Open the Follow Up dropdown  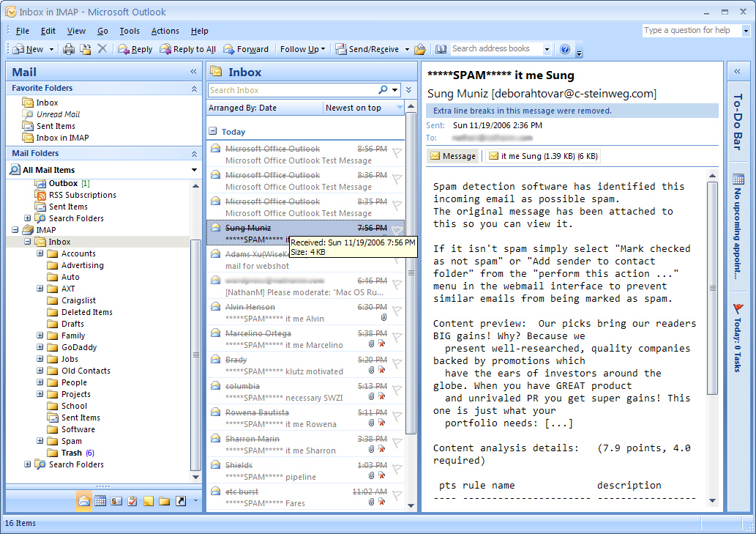point(302,49)
